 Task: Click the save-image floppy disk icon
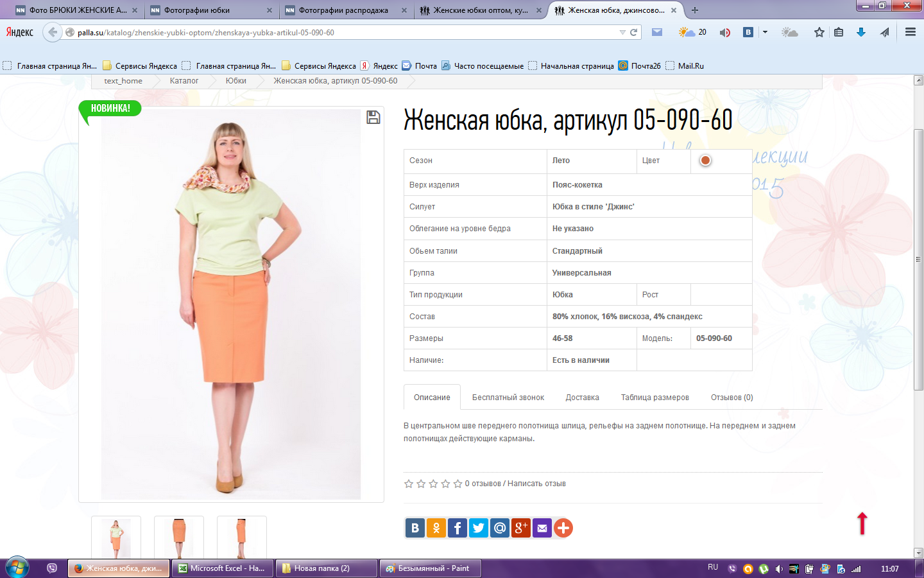(373, 118)
